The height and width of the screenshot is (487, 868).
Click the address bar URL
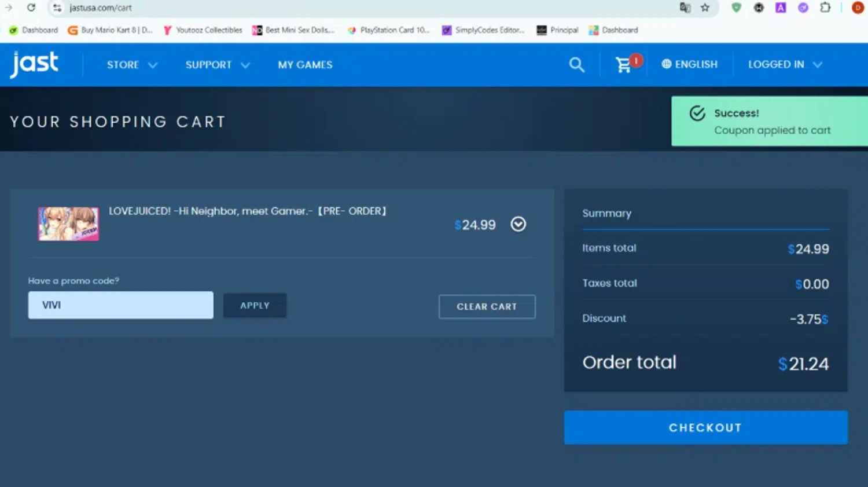pyautogui.click(x=101, y=8)
